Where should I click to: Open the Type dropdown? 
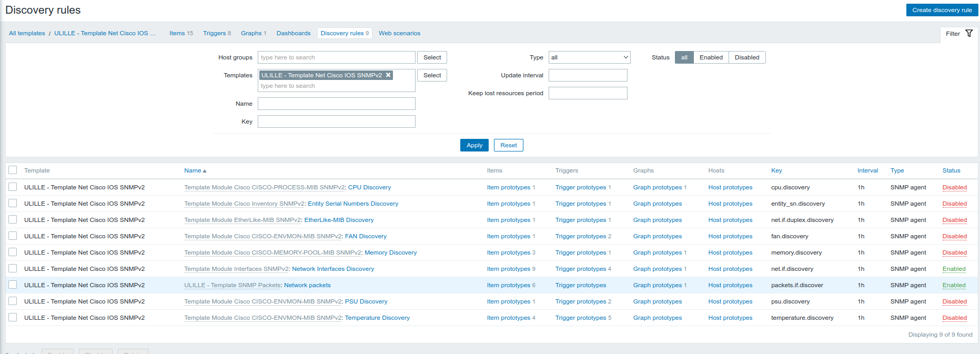pos(589,57)
